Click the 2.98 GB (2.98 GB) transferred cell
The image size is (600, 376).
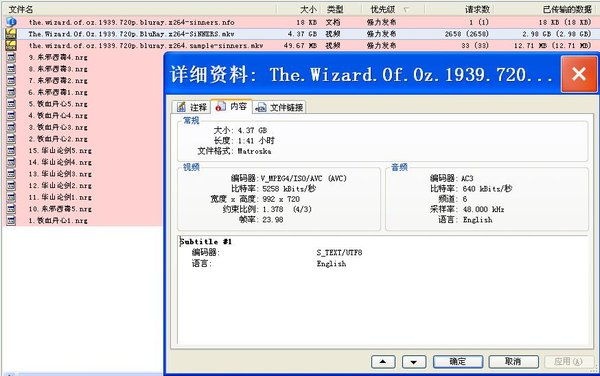point(557,34)
